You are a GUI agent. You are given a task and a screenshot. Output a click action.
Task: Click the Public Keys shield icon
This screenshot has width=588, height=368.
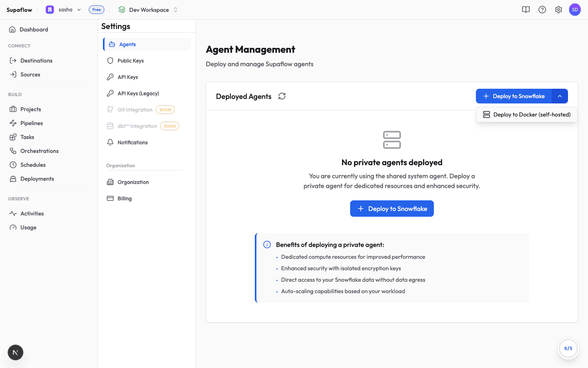point(110,61)
